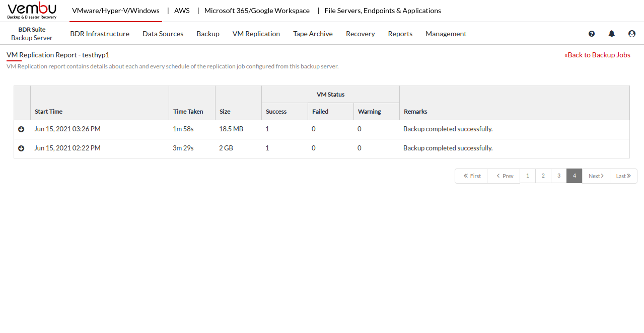This screenshot has width=644, height=333.
Task: Click the Vembu logo
Action: tap(32, 11)
